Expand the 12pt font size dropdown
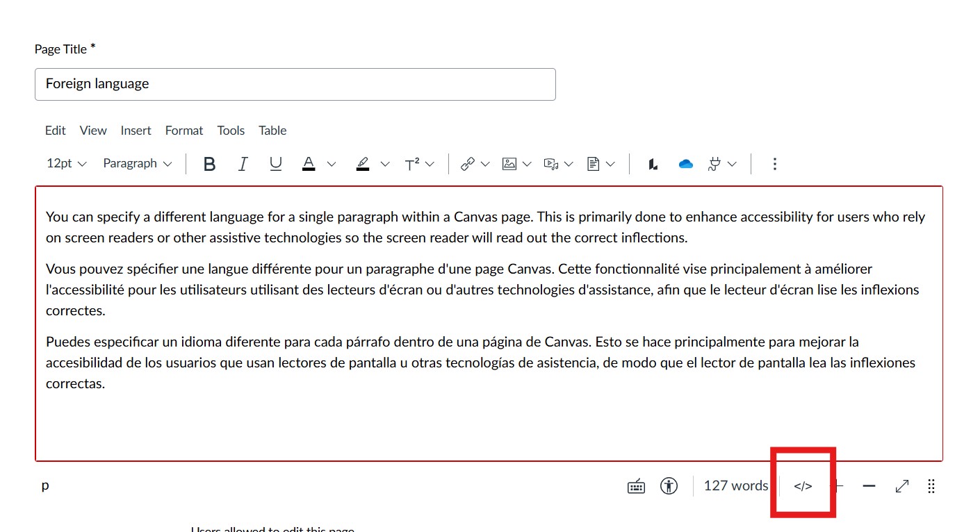The height and width of the screenshot is (532, 980). [x=65, y=163]
